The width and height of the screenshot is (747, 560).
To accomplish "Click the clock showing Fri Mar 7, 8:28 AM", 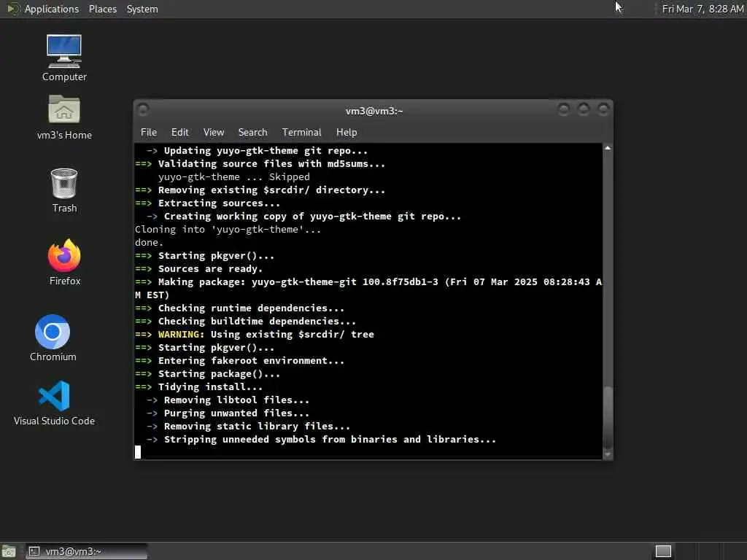I will click(x=703, y=9).
